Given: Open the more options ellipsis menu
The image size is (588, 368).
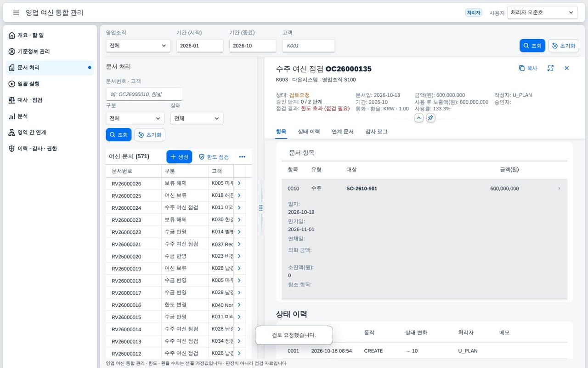Looking at the screenshot, I should pos(242,157).
